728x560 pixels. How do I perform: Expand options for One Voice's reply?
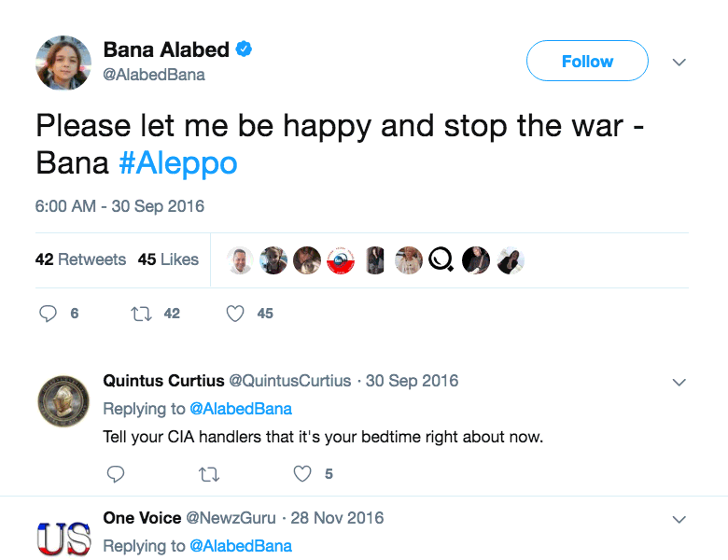pos(679,519)
